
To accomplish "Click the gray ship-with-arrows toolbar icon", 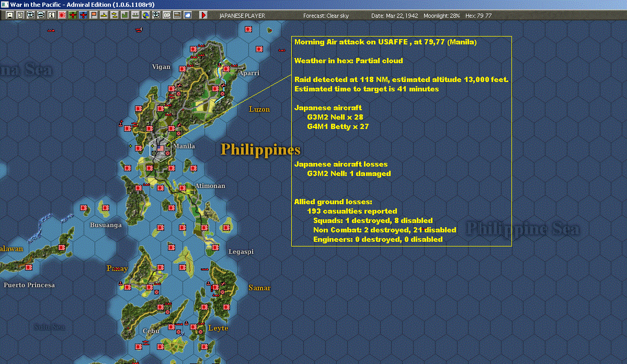I will point(135,15).
